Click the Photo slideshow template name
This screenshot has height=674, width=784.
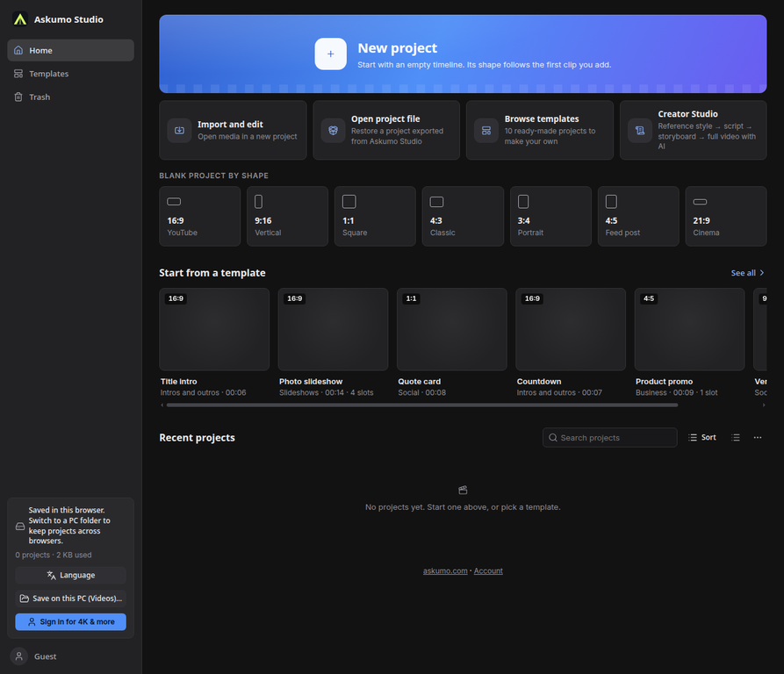311,382
